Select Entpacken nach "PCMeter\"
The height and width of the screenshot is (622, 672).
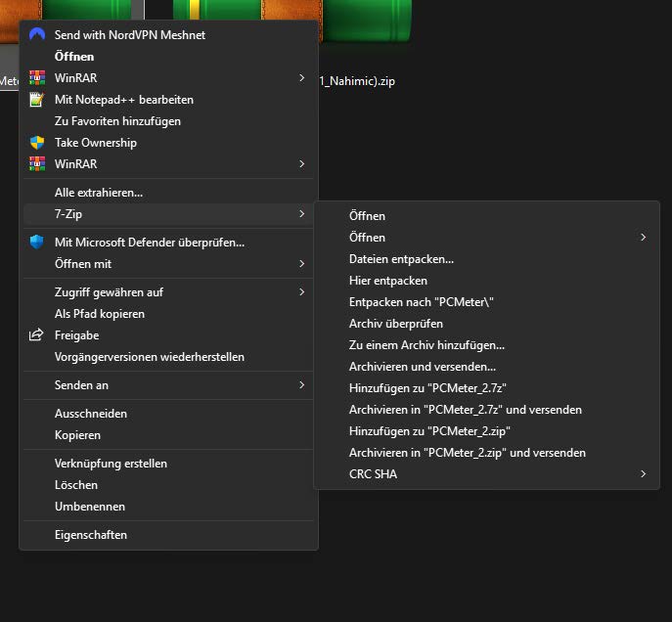coord(487,301)
